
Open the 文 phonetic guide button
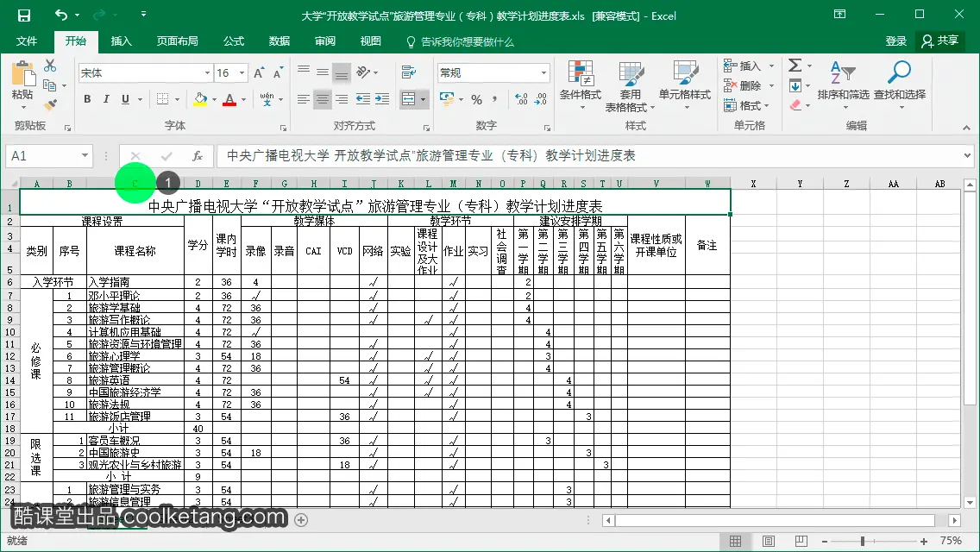[267, 99]
